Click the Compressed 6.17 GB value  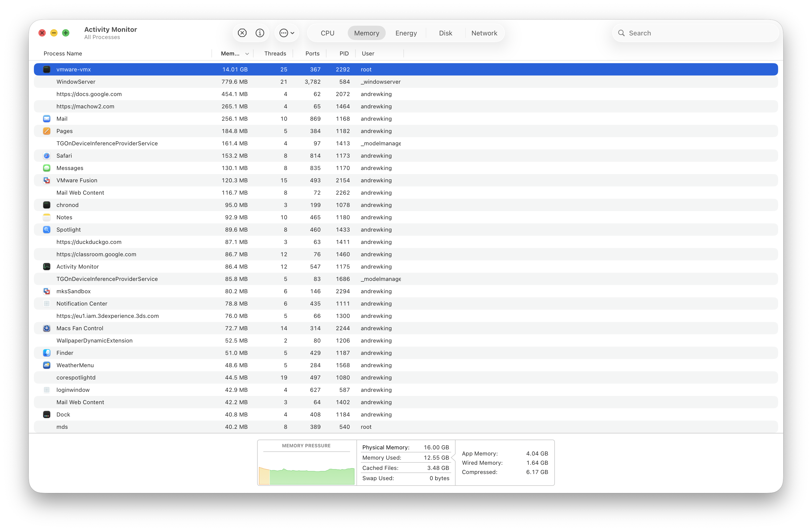537,472
